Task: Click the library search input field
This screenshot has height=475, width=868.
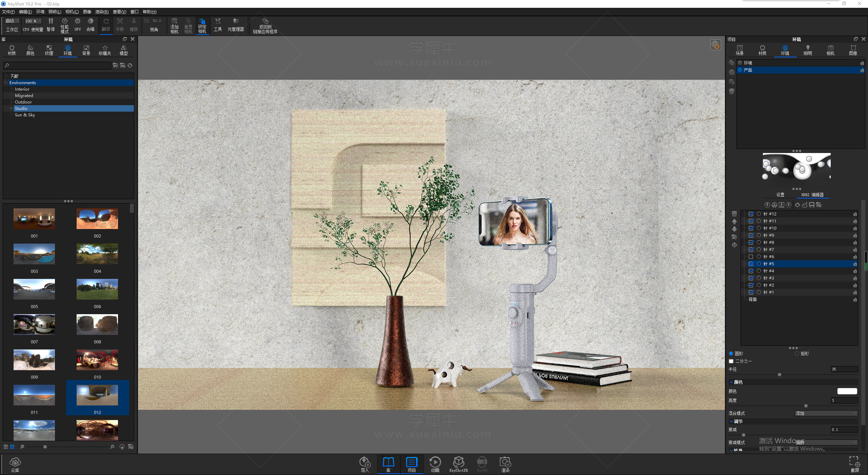Action: [57, 65]
